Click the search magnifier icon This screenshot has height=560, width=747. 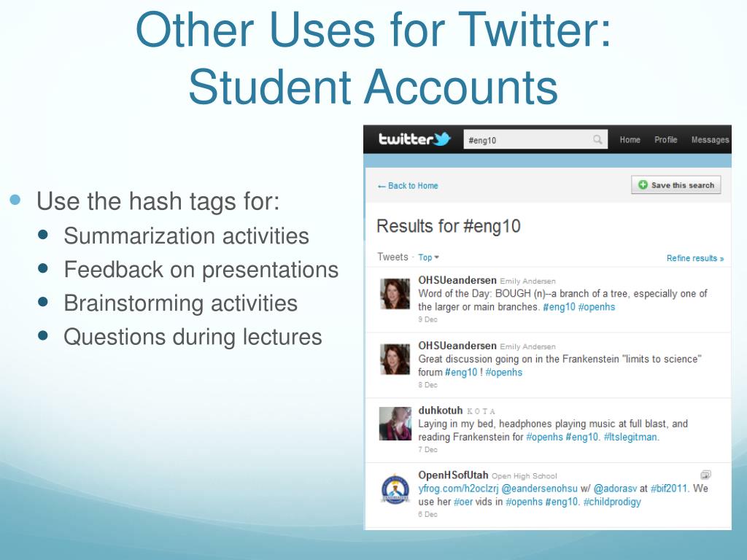[x=597, y=139]
